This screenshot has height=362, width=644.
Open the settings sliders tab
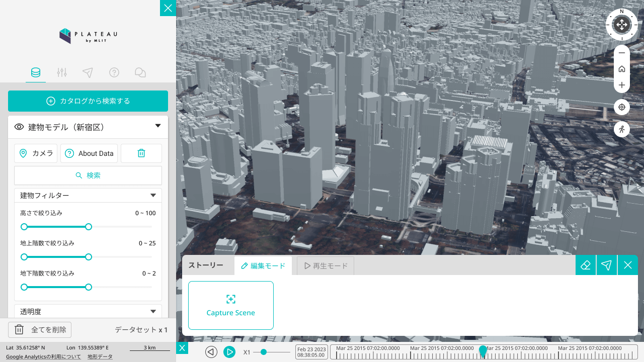click(62, 73)
